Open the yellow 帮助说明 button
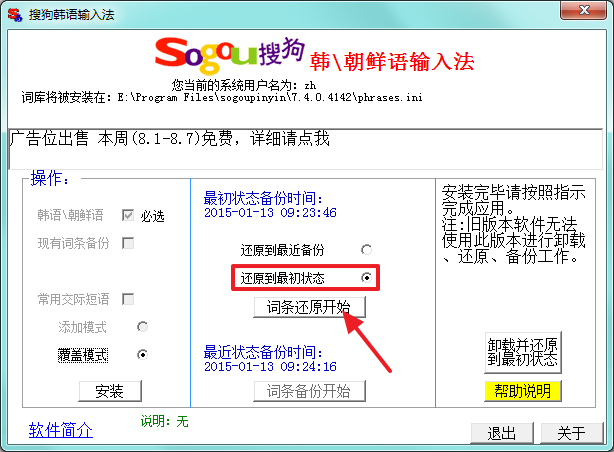Screen dimensions: 614x452 pyautogui.click(x=523, y=391)
